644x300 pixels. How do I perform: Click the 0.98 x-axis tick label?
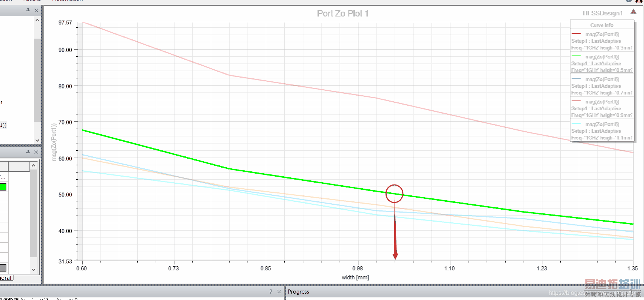(x=357, y=268)
